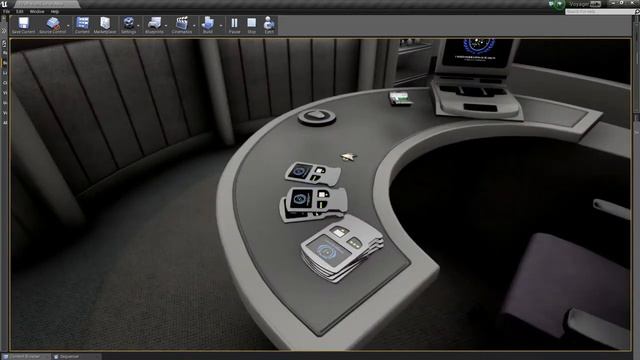
Task: Expand the Cinematics dropdown arrow
Action: pos(194,26)
